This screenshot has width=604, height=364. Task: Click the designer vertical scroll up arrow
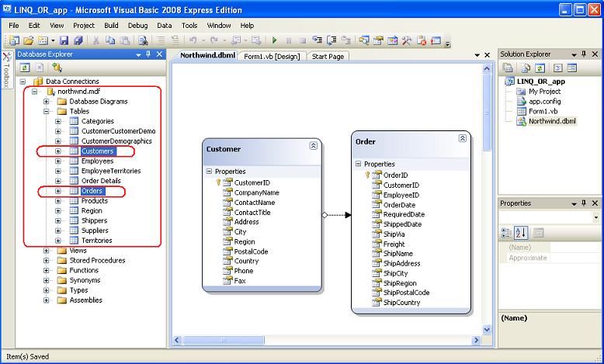coord(487,69)
